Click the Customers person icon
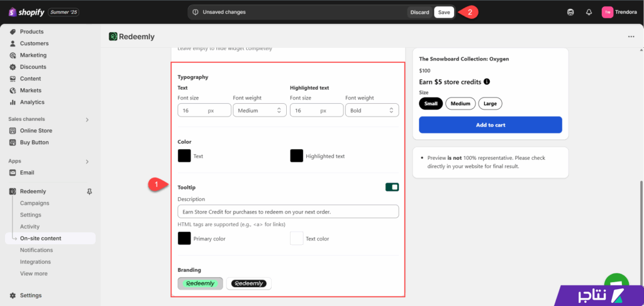This screenshot has width=644, height=306. [13, 43]
